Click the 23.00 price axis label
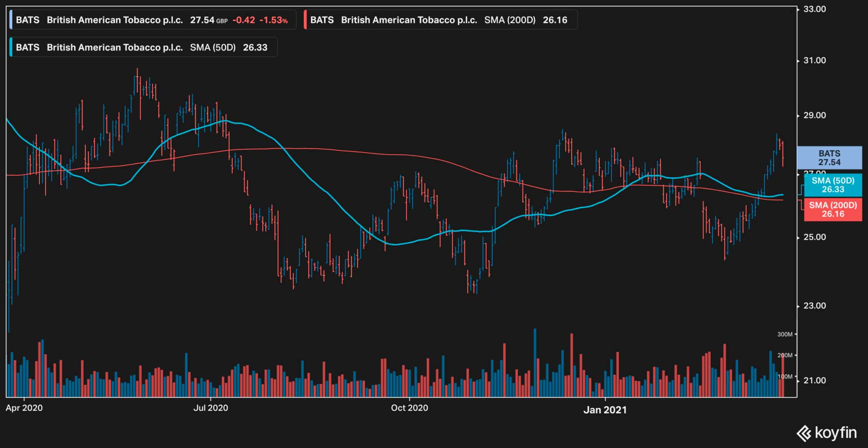868x448 pixels. 815,306
